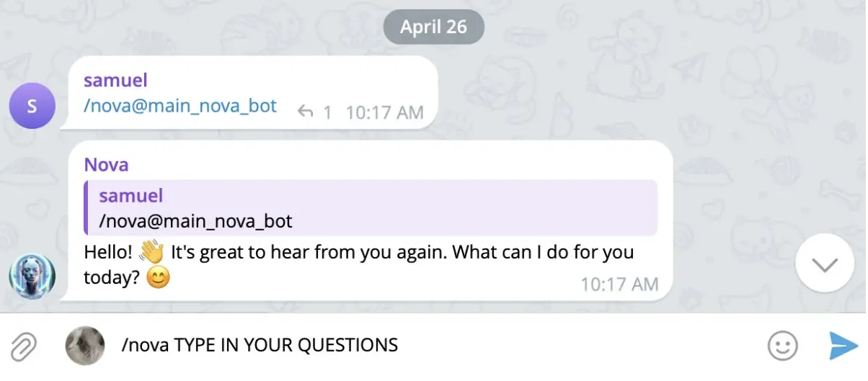
Task: Open the emoji picker smiley icon
Action: tap(782, 346)
